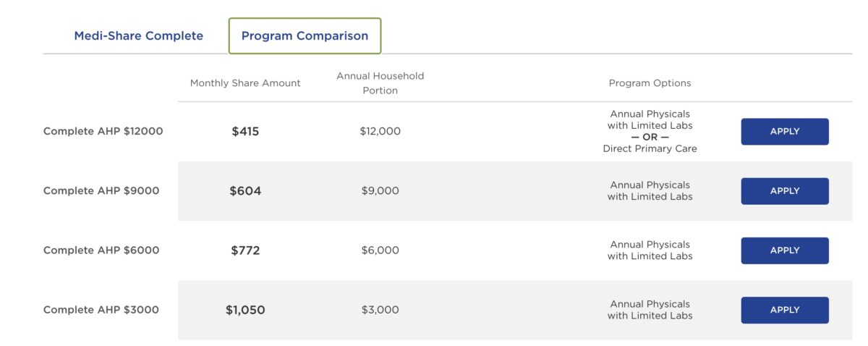
Task: Click the Program Options column header
Action: tap(650, 83)
